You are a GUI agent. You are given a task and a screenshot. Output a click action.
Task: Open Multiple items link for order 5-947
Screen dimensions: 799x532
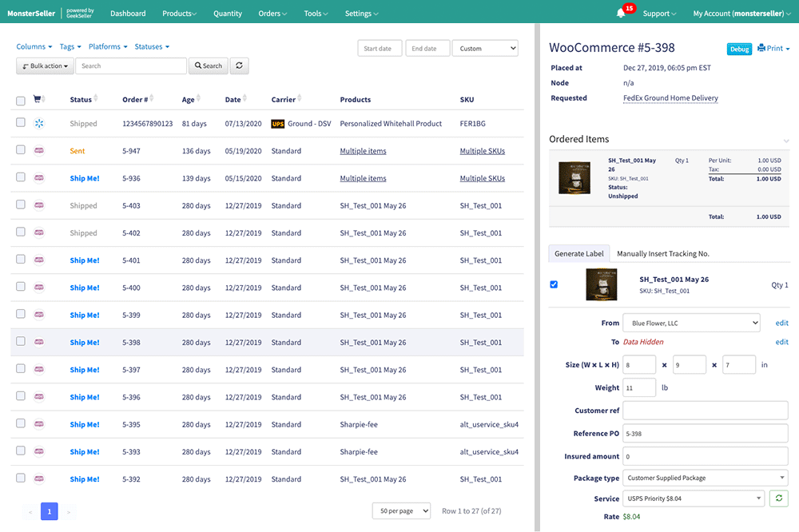coord(363,151)
